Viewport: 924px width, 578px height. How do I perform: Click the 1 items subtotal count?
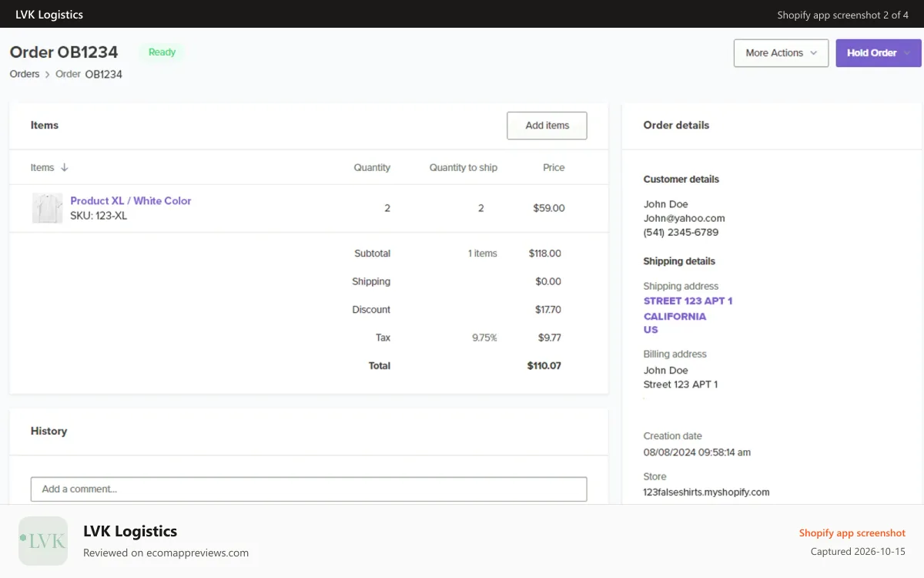pos(483,253)
